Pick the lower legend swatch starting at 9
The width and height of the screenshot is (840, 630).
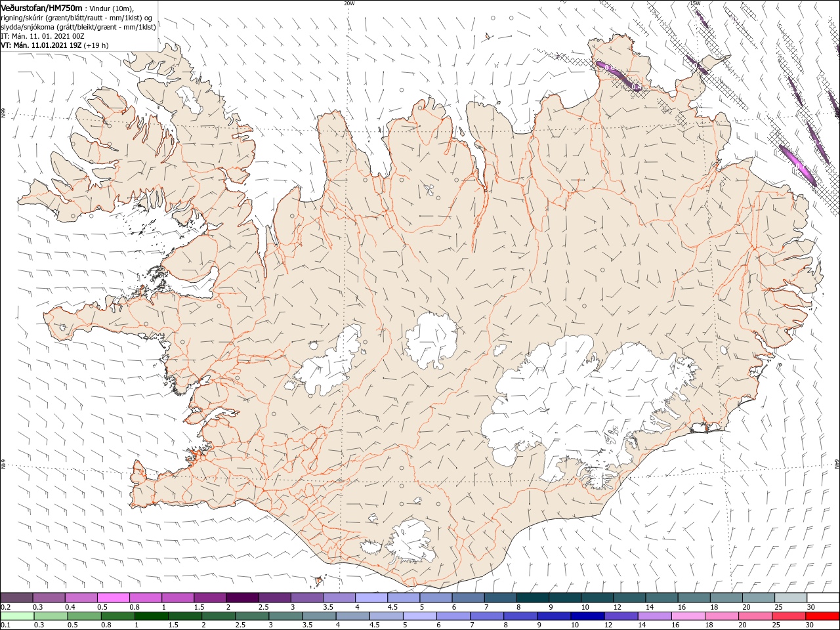(x=555, y=616)
